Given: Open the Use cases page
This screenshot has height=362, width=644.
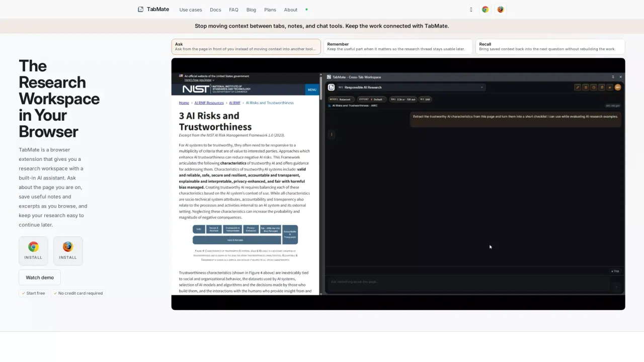Looking at the screenshot, I should (191, 10).
